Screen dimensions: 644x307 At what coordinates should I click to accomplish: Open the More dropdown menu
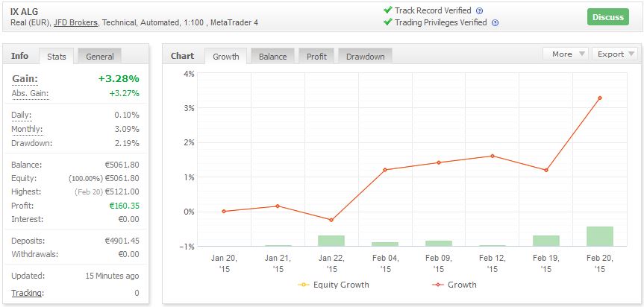pos(566,54)
